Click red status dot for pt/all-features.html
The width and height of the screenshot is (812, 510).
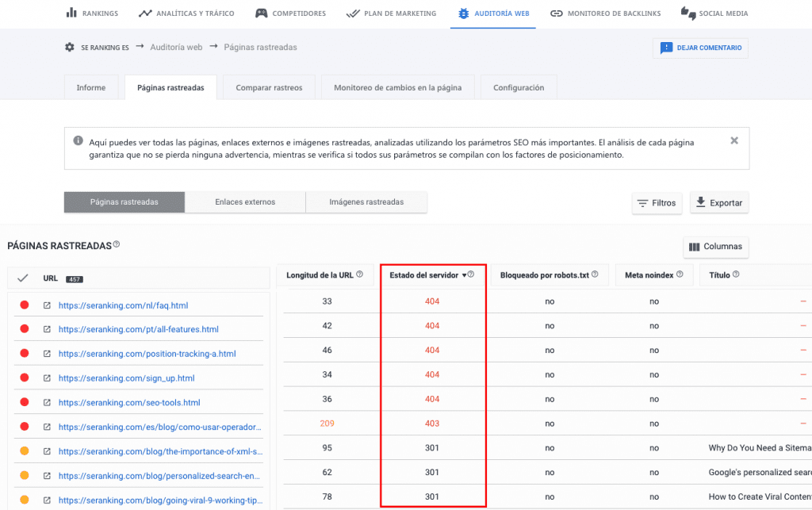(x=25, y=329)
